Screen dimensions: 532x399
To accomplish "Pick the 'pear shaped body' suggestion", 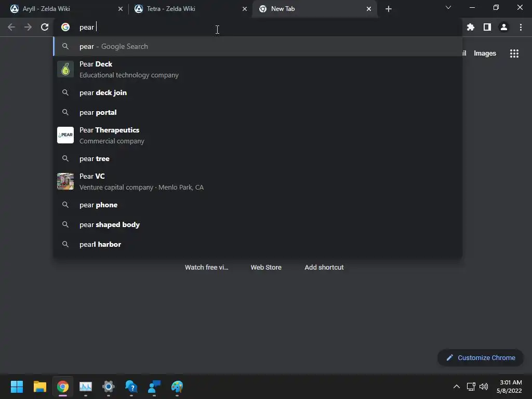I will pos(258,224).
